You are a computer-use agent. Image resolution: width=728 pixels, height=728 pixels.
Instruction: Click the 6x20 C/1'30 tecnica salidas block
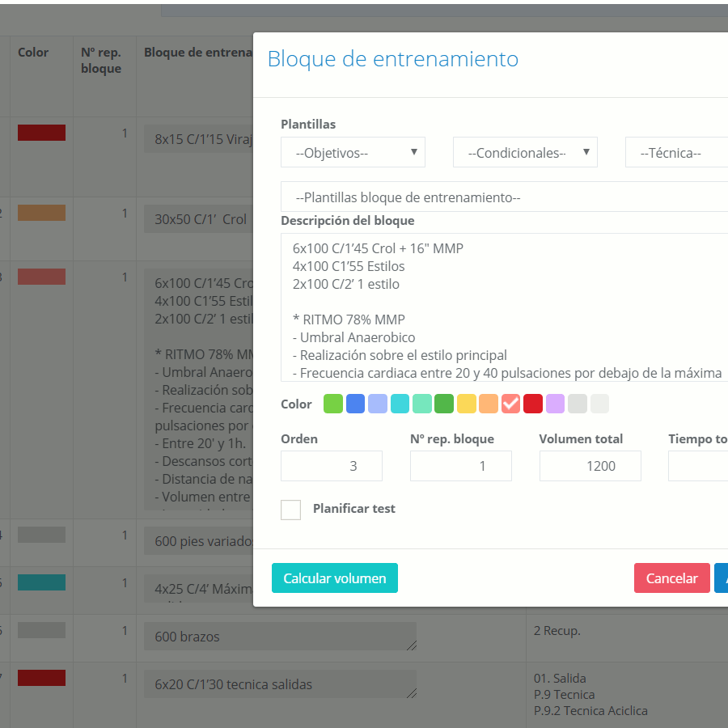[280, 684]
